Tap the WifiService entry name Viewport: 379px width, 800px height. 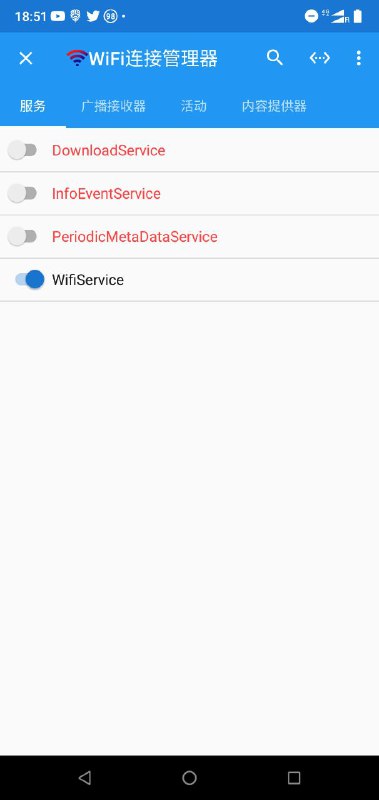[x=88, y=280]
